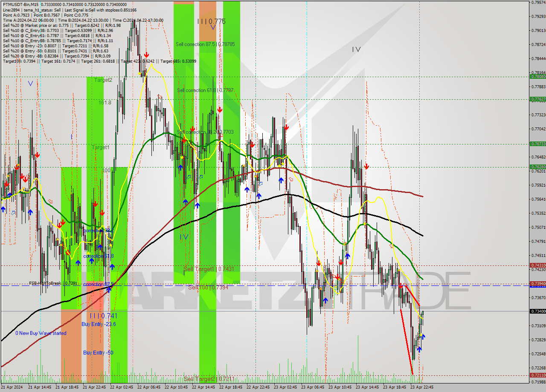Click the 'Target100: 0.7394' targets line
The width and height of the screenshot is (546, 392).
pos(99,61)
